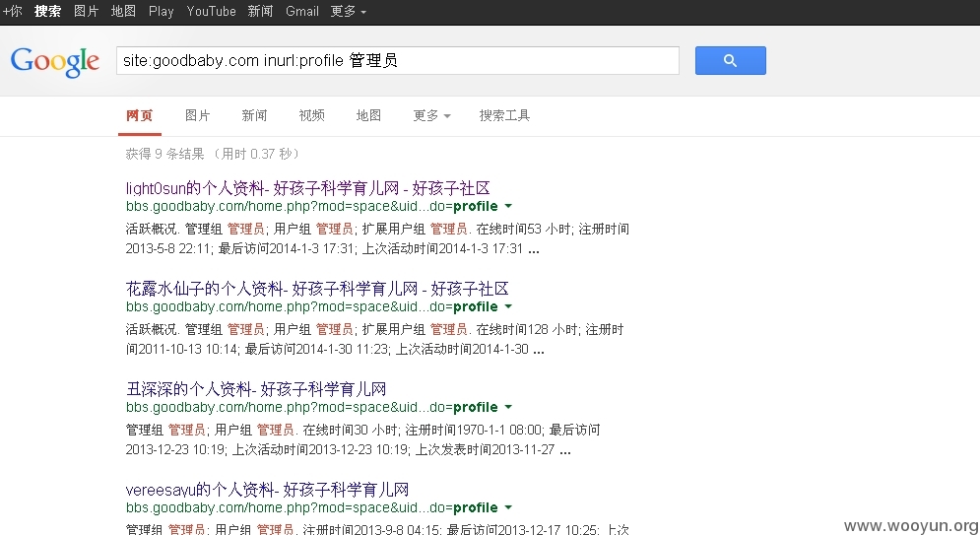Open 丑深深的个人资料 result link
The width and height of the screenshot is (980, 535).
pos(256,389)
